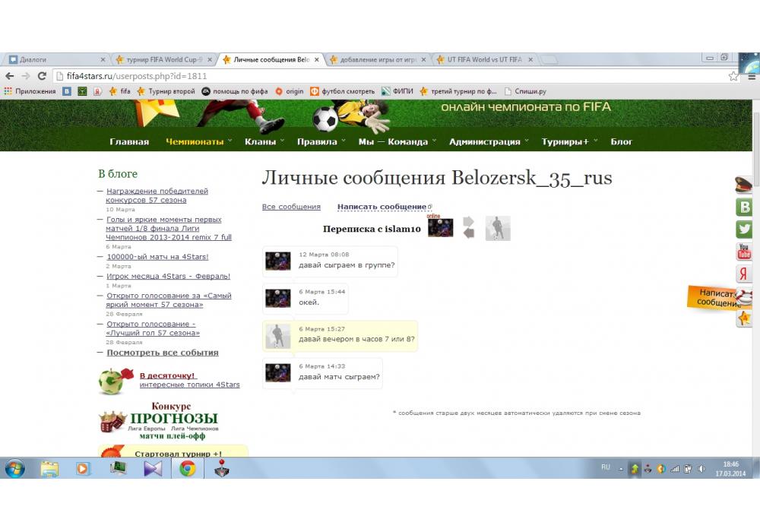Expand the Турниры+ menu
Screen dimensions: 760x532
(x=569, y=141)
